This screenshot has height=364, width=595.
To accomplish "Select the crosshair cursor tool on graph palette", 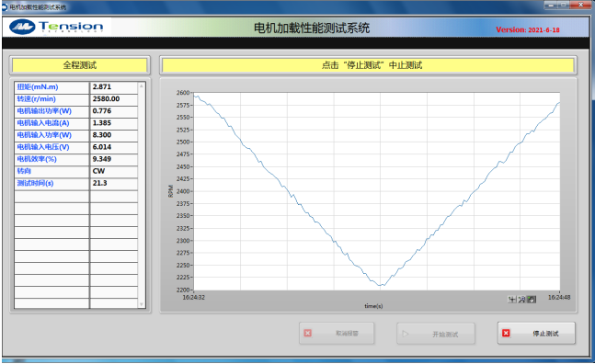I will (512, 300).
